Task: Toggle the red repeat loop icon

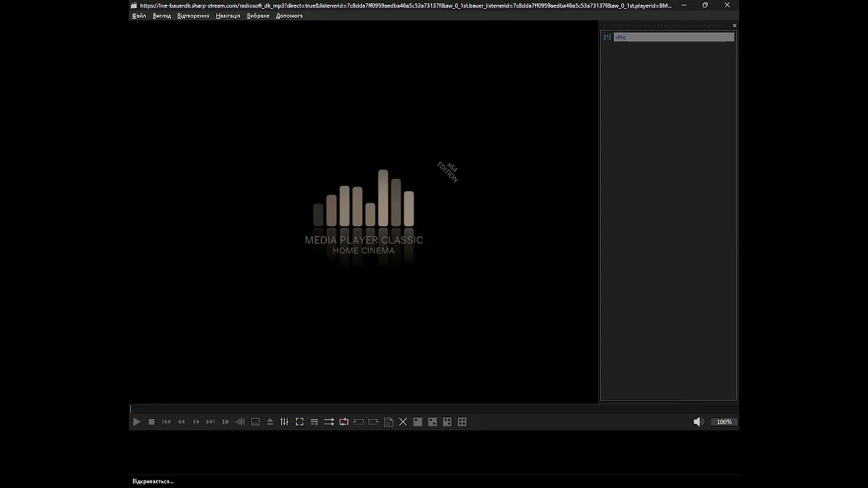Action: [x=344, y=422]
